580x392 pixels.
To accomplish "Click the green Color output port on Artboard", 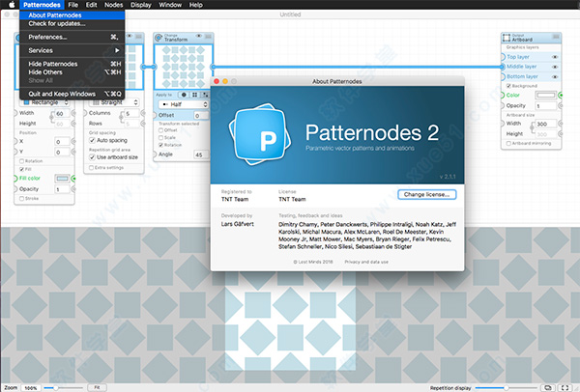I will tap(561, 96).
